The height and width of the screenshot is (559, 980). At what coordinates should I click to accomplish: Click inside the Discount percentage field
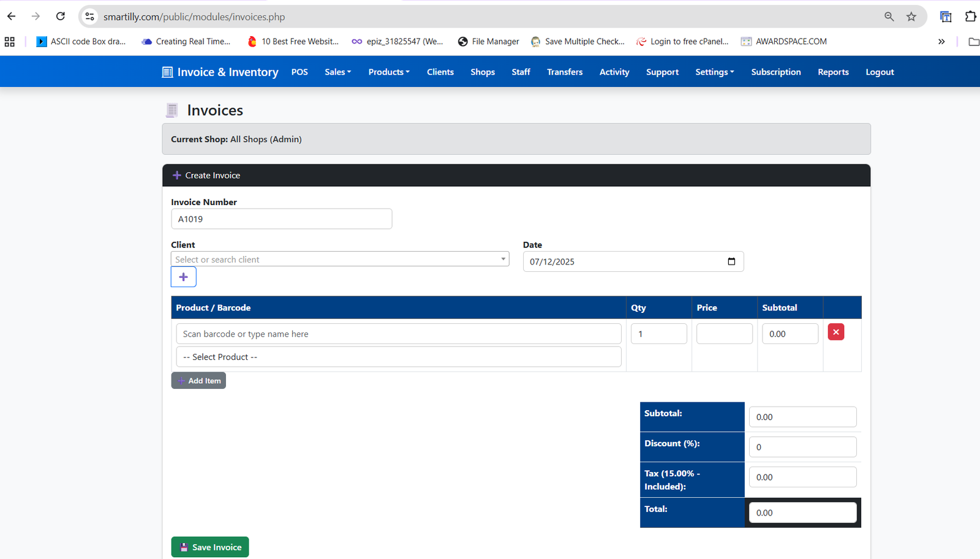pos(802,446)
